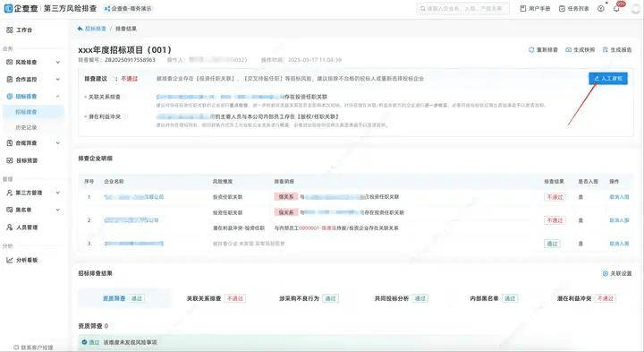This screenshot has width=644, height=352.
Task: Open company name link in row 3
Action: 134,244
